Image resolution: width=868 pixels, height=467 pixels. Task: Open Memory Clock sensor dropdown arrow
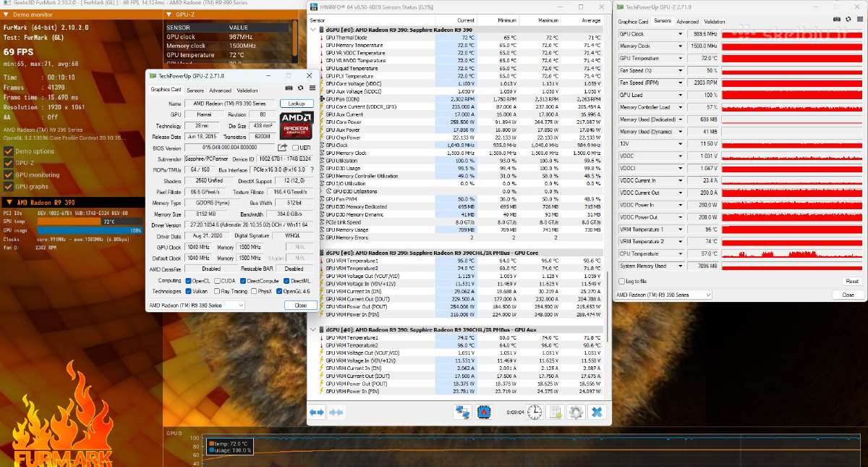coord(680,46)
